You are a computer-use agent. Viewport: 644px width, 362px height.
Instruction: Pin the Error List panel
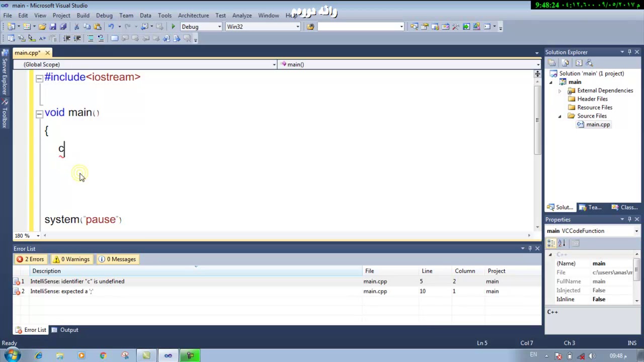click(x=530, y=248)
